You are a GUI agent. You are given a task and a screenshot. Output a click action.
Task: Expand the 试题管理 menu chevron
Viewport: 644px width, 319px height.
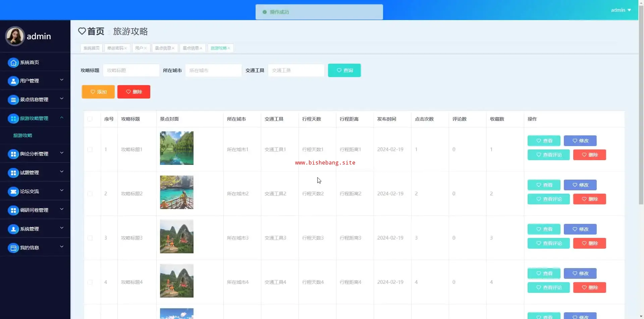tap(62, 172)
